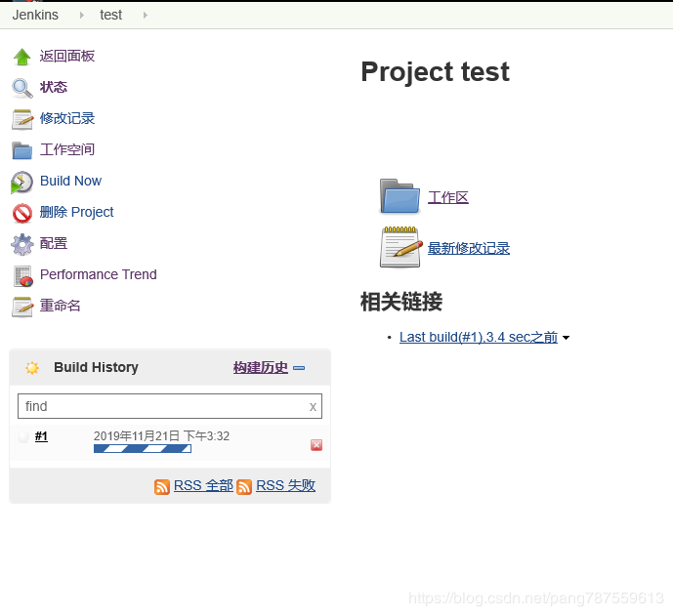Click the test breadcrumb link
This screenshot has height=616, width=673.
[x=110, y=15]
